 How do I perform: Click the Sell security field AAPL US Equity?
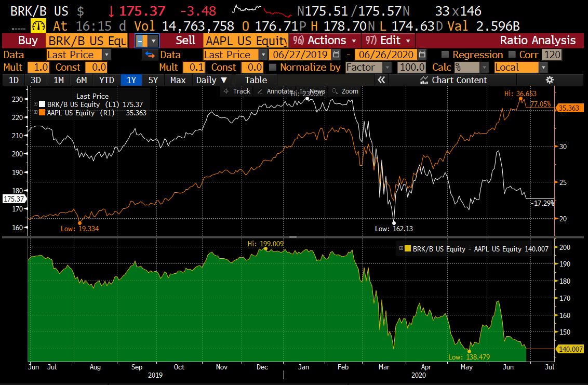click(246, 41)
